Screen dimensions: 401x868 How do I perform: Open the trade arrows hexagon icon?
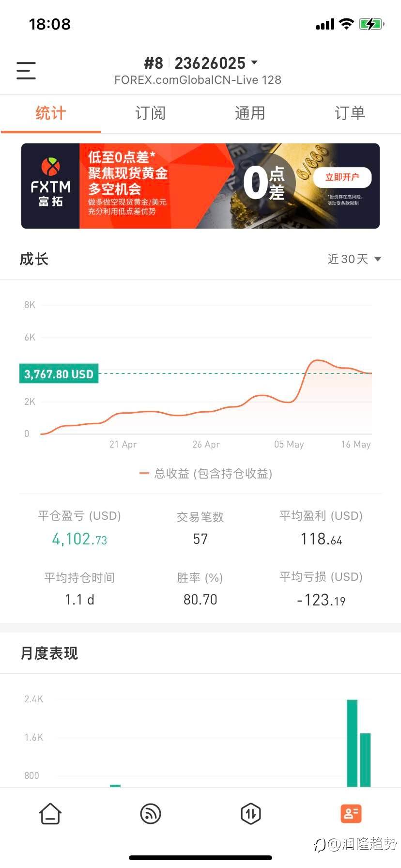pos(250,814)
